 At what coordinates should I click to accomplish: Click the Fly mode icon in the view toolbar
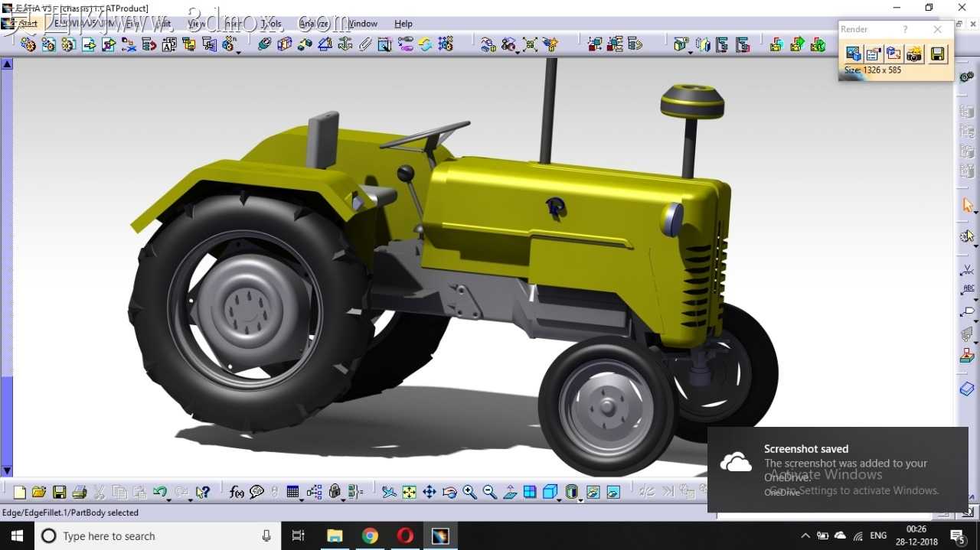coord(390,492)
